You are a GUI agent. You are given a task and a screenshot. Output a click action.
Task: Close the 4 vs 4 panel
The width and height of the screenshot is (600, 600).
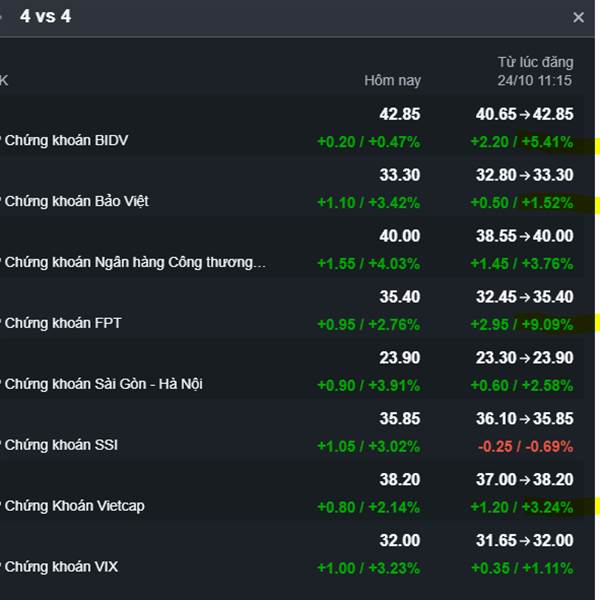tap(578, 17)
